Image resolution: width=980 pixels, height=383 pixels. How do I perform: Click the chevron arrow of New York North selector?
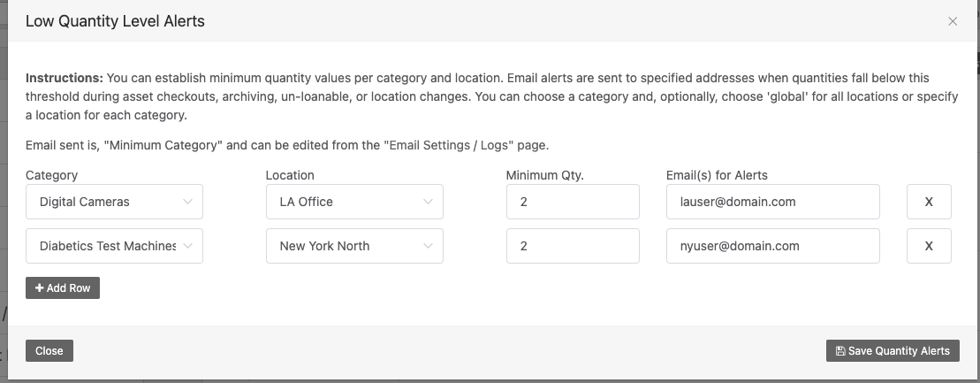pyautogui.click(x=428, y=246)
